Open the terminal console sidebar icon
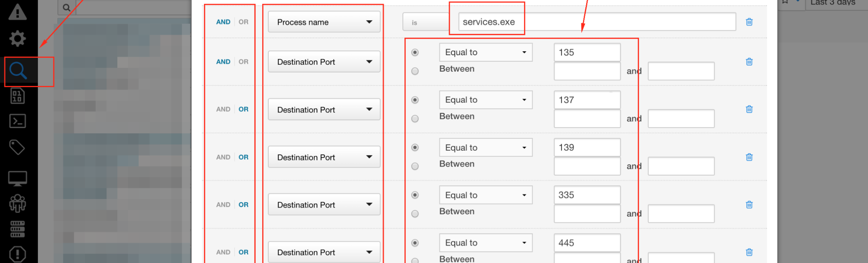Viewport: 868px width, 263px height. point(17,121)
